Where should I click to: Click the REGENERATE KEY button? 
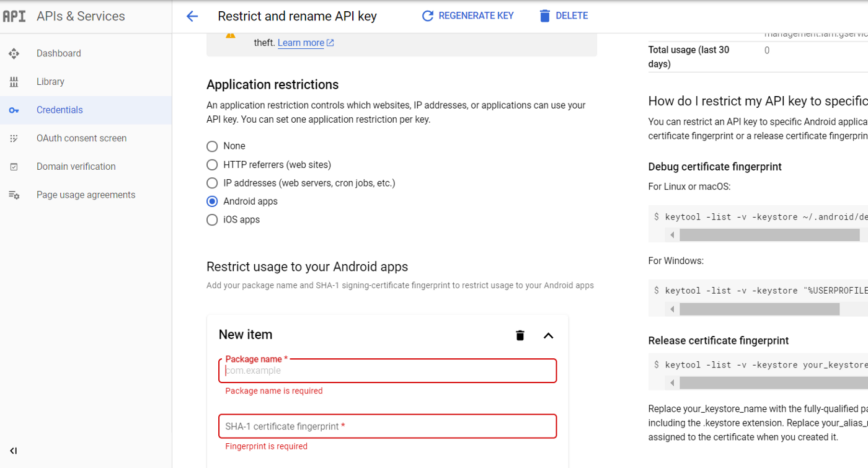coord(476,16)
